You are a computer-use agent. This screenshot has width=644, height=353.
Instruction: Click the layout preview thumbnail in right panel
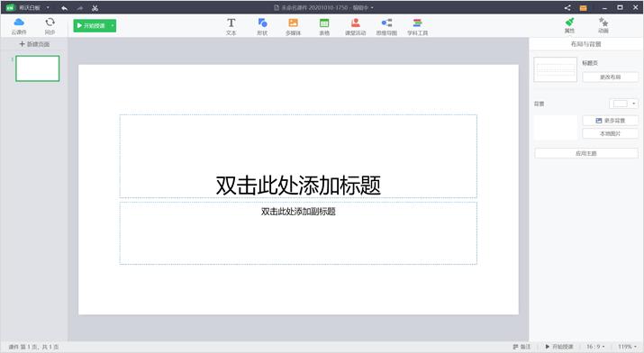click(555, 69)
